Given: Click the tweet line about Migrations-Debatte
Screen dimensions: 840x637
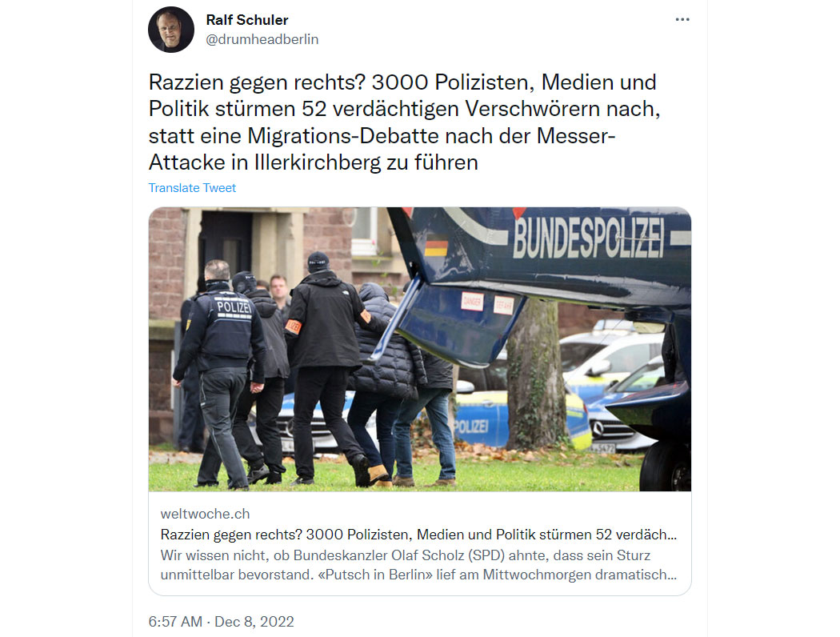Looking at the screenshot, I should click(x=382, y=135).
